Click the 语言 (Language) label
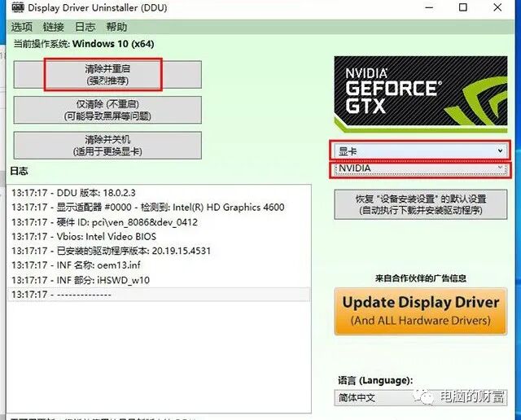521x420 pixels. point(375,380)
